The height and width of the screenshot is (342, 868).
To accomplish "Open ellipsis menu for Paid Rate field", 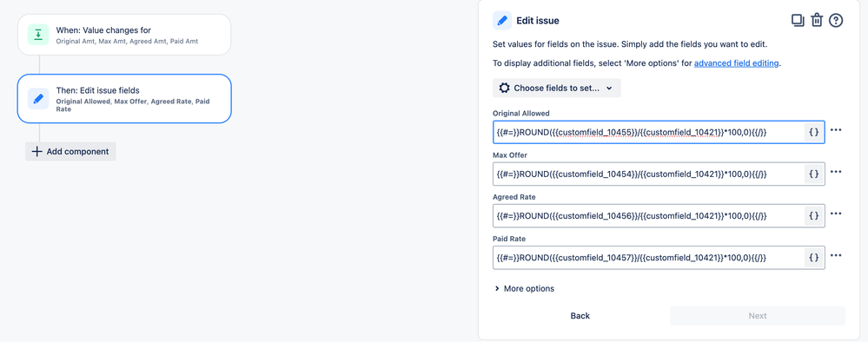I will 836,255.
